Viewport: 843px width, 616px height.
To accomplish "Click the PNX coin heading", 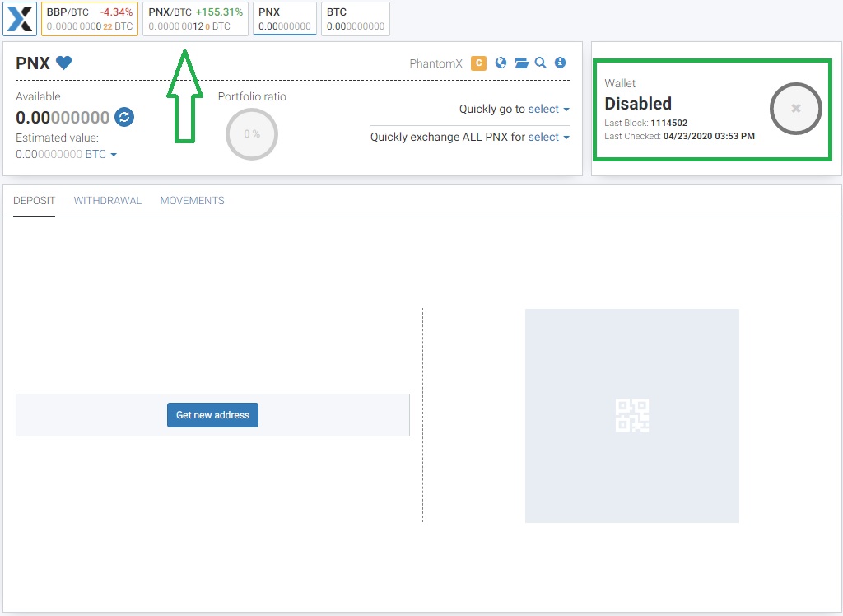I will point(33,63).
